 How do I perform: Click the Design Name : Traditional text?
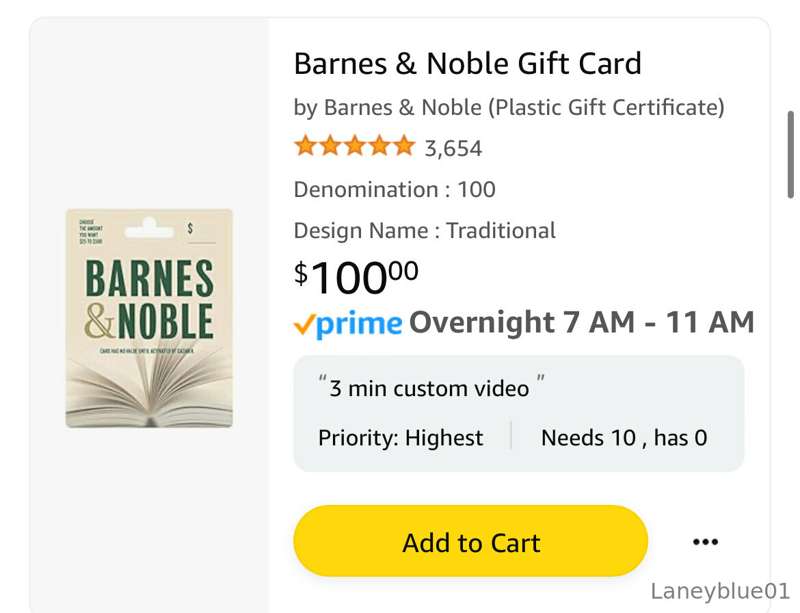point(424,231)
